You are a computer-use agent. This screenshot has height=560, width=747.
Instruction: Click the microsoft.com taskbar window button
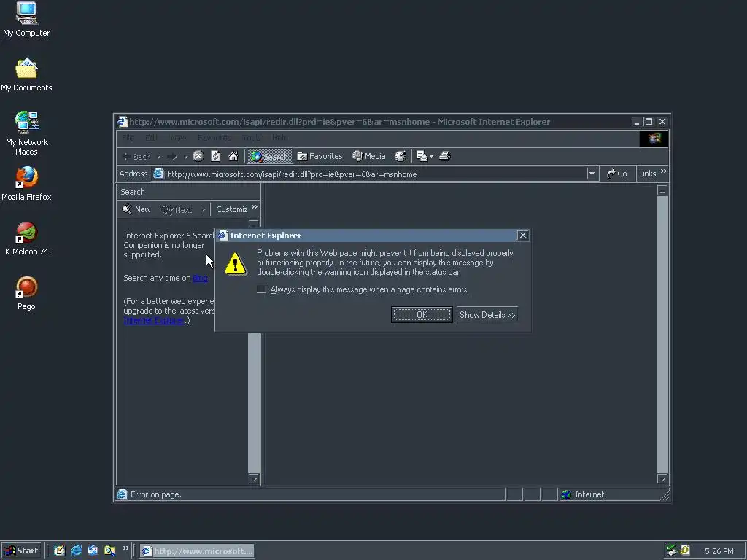coord(197,551)
